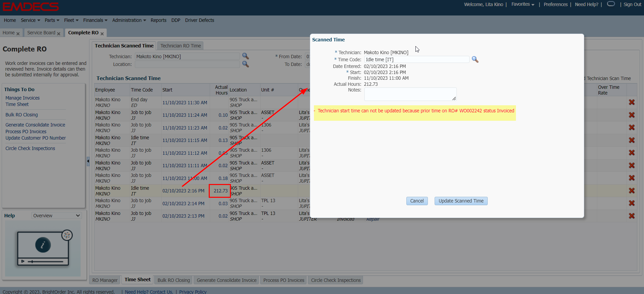Open Generate Consolidate Invoice bottom tab

tap(227, 280)
